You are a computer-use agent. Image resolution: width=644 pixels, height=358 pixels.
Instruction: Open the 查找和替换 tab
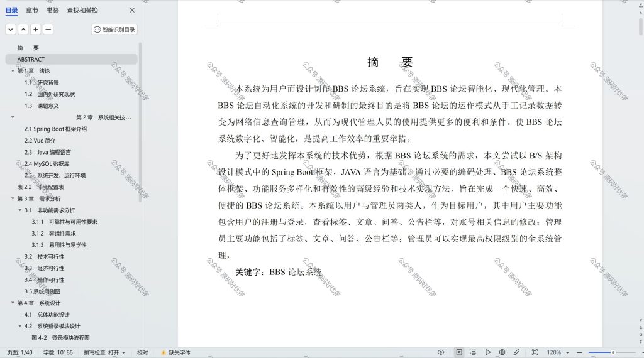[x=82, y=10]
